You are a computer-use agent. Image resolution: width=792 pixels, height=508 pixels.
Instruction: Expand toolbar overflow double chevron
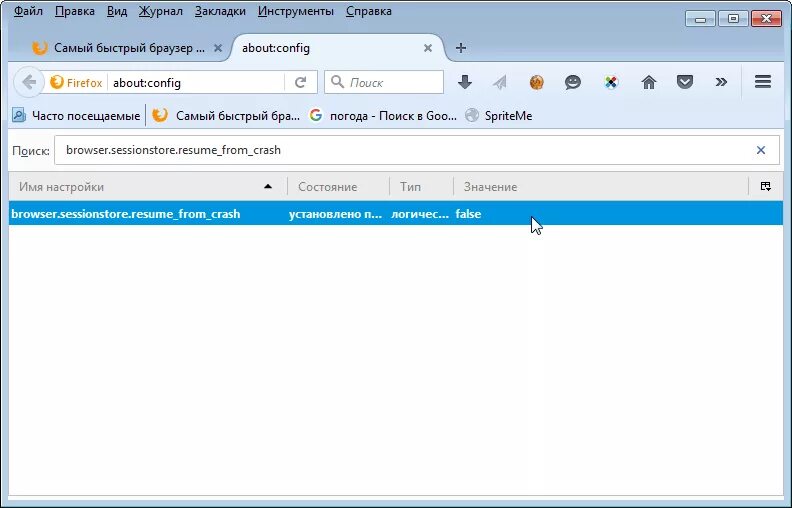pyautogui.click(x=721, y=82)
